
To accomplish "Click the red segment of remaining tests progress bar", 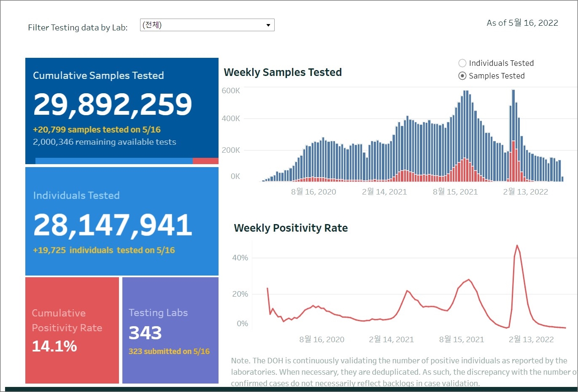I will pos(205,161).
